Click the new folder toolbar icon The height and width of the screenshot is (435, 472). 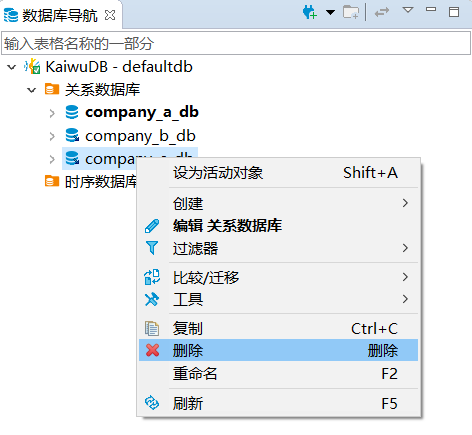coord(351,13)
